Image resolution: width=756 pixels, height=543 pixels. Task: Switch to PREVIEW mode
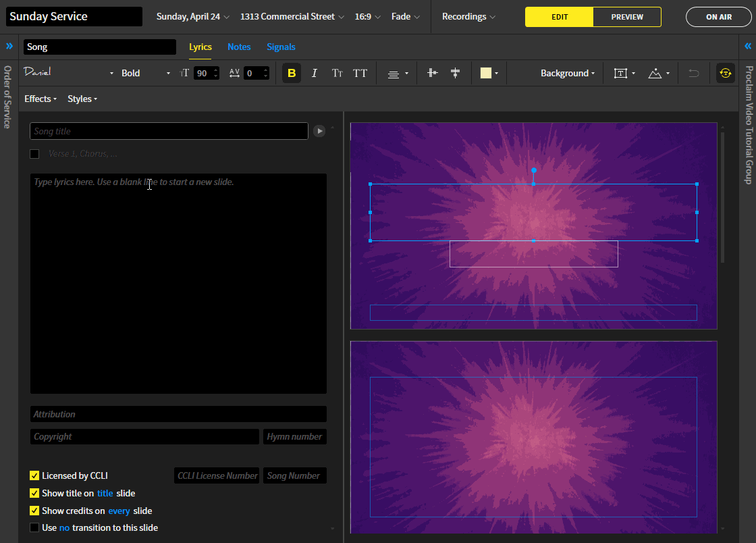click(627, 17)
